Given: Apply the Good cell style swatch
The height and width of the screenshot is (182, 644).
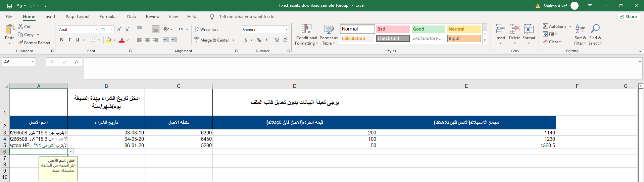Looking at the screenshot, I should point(428,29).
